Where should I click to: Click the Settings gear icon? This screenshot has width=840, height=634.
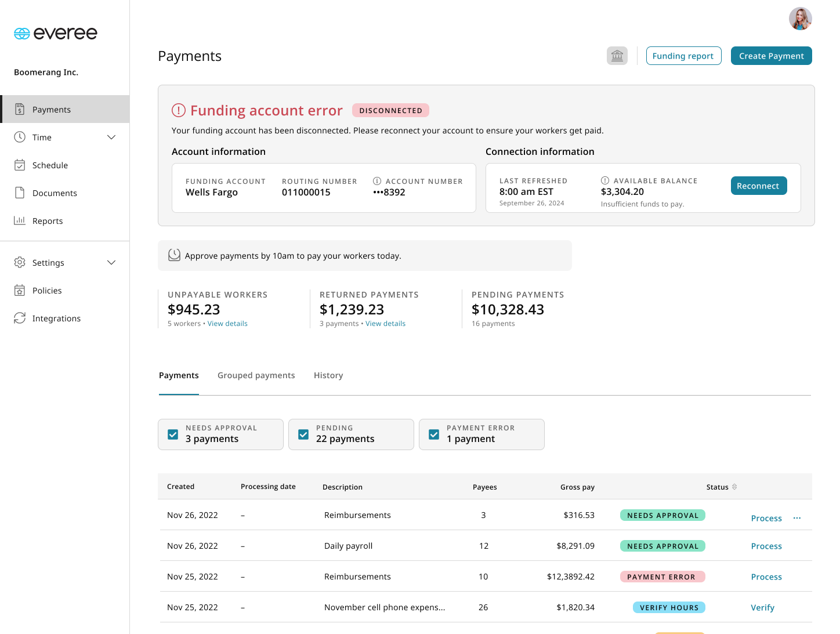tap(20, 262)
